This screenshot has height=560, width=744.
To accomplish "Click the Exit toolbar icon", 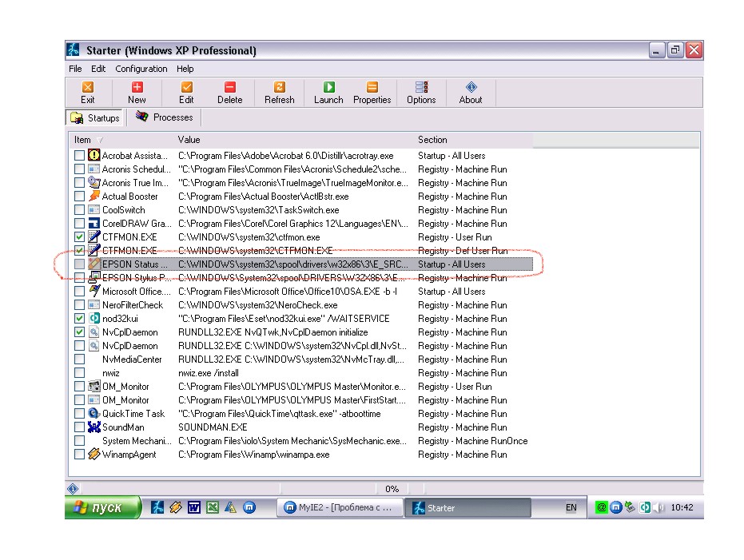I will click(88, 87).
